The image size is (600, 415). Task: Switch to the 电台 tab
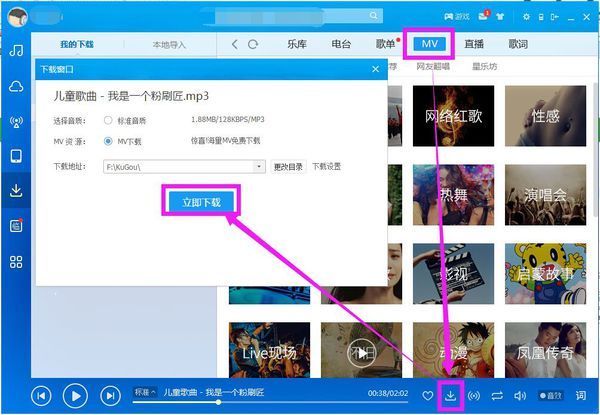pyautogui.click(x=341, y=44)
